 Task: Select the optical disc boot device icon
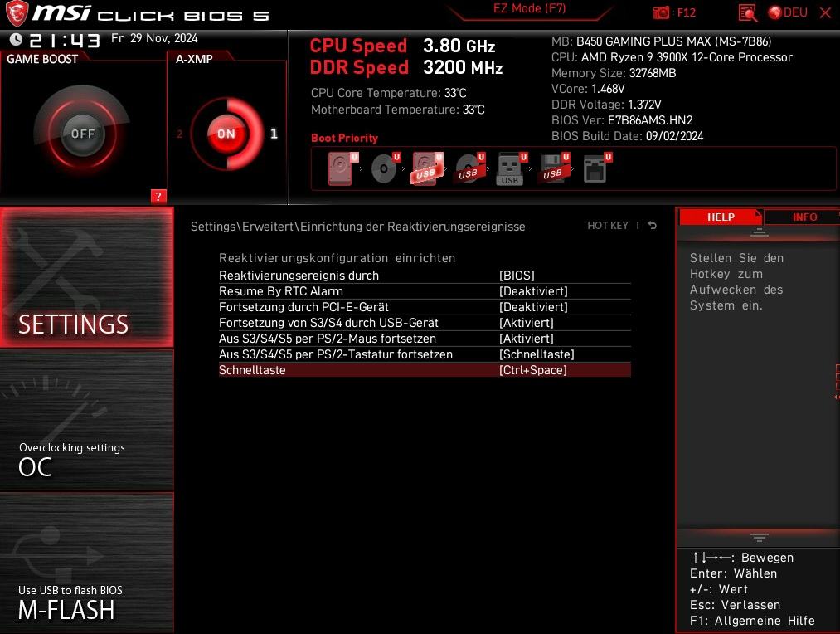(386, 168)
